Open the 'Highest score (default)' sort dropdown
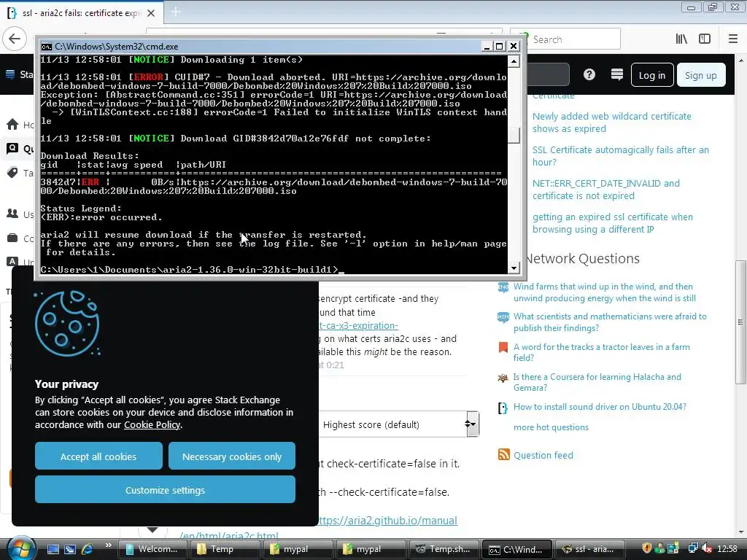 (x=399, y=424)
